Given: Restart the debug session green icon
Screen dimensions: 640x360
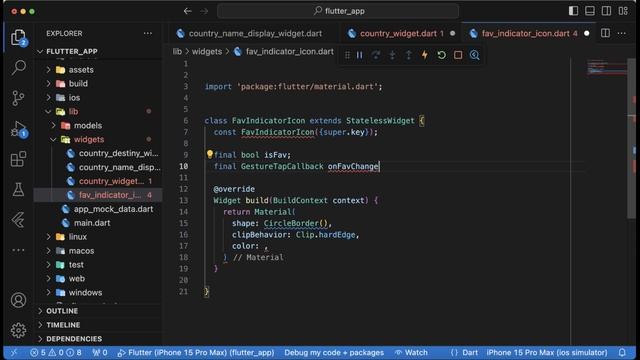Looking at the screenshot, I should (441, 55).
